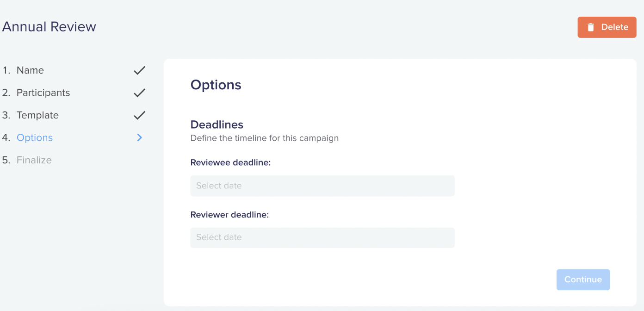Screen dimensions: 644x311
Task: Open the Reviewee deadline date picker
Action: click(x=322, y=186)
